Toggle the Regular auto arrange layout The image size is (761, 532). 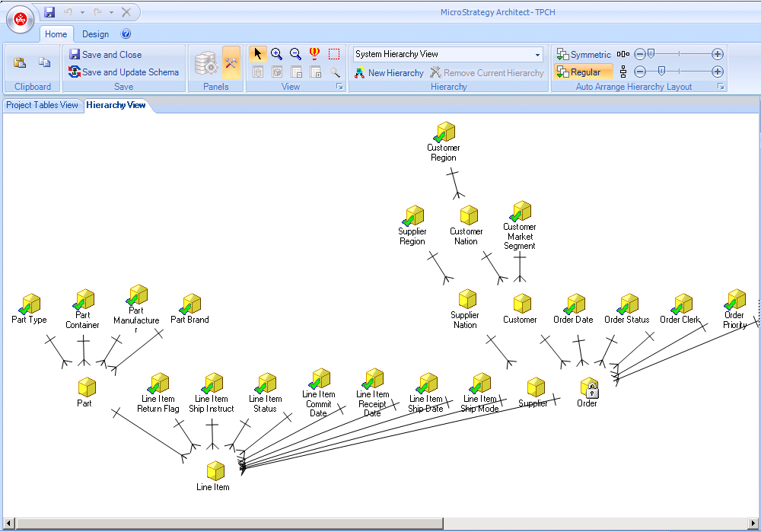(x=584, y=72)
